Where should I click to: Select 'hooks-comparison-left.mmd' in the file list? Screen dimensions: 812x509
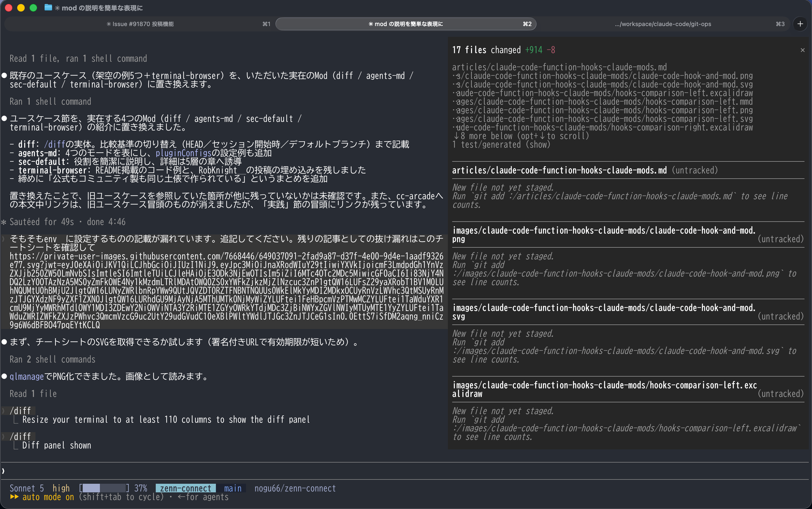click(603, 101)
